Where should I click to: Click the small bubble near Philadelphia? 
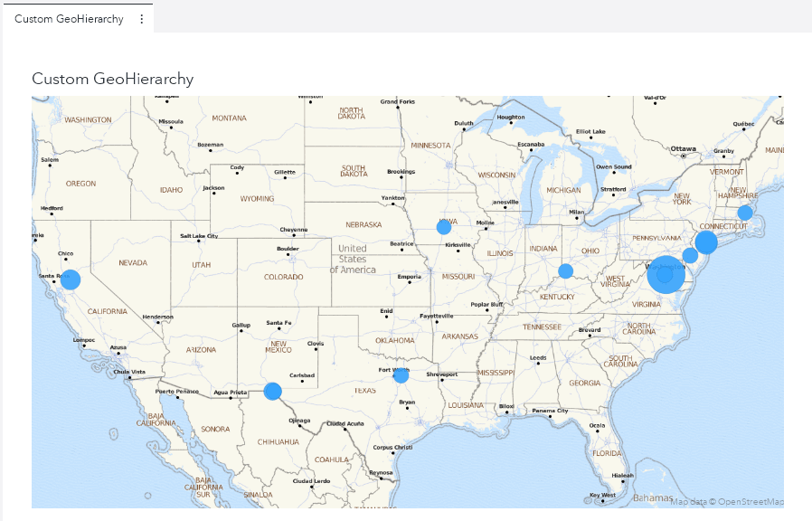[x=690, y=257]
